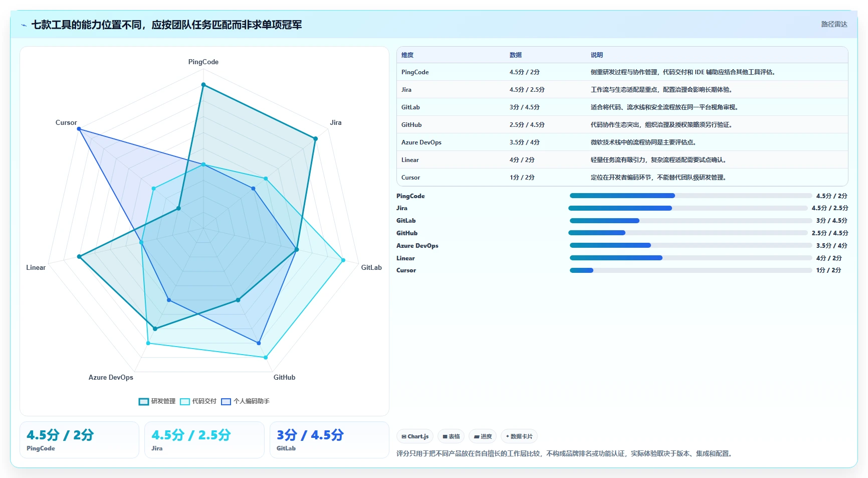Click the table value 3.5分 / 4分
This screenshot has width=868, height=478.
pos(525,142)
